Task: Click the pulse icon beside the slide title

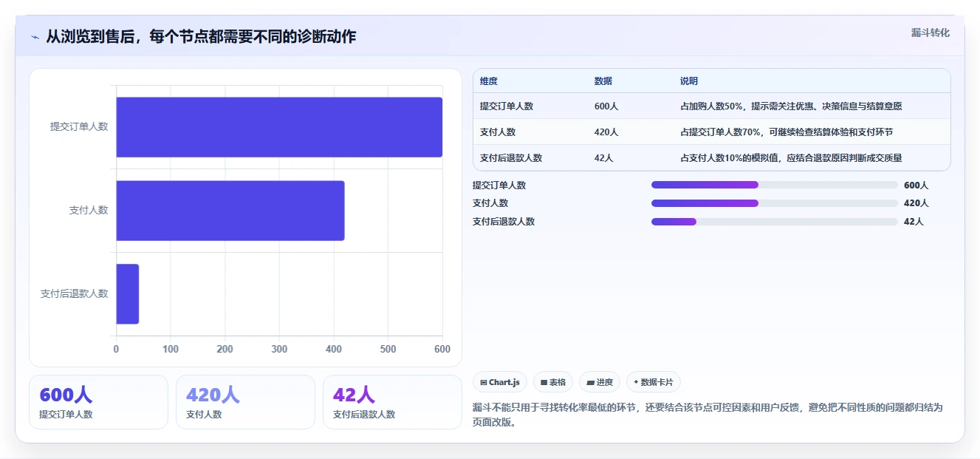Action: 35,37
